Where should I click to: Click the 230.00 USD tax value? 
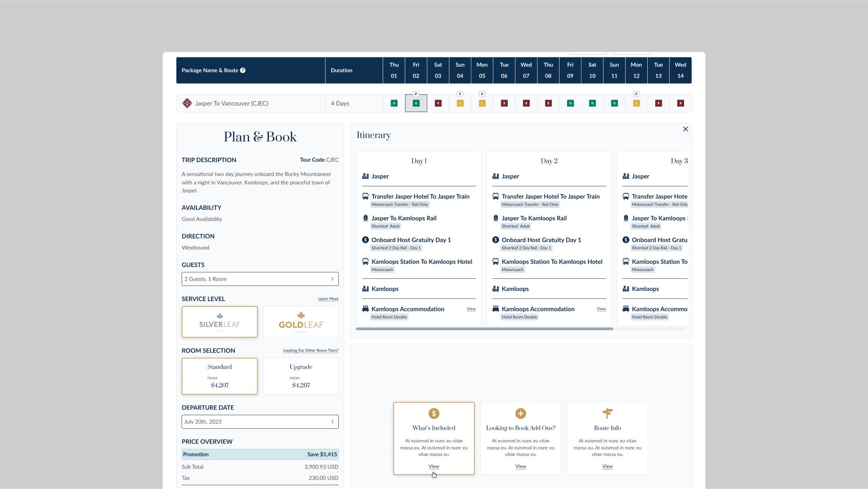(x=323, y=478)
